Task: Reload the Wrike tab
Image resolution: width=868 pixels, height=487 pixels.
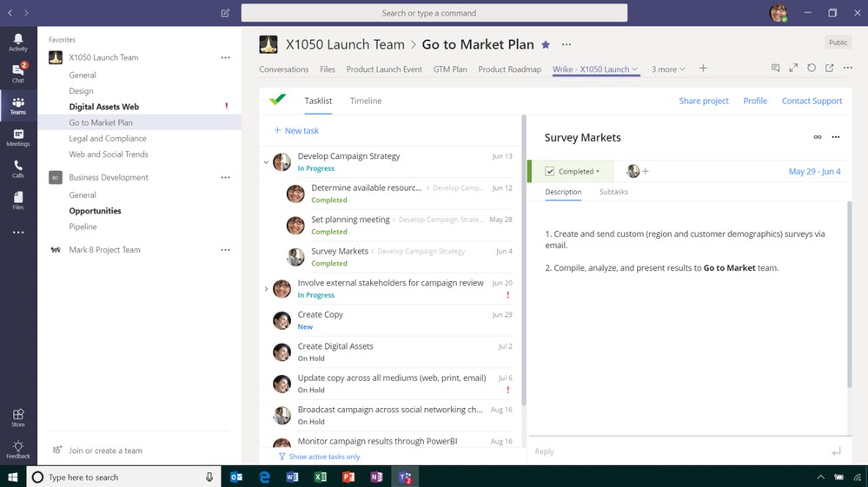Action: click(x=812, y=68)
